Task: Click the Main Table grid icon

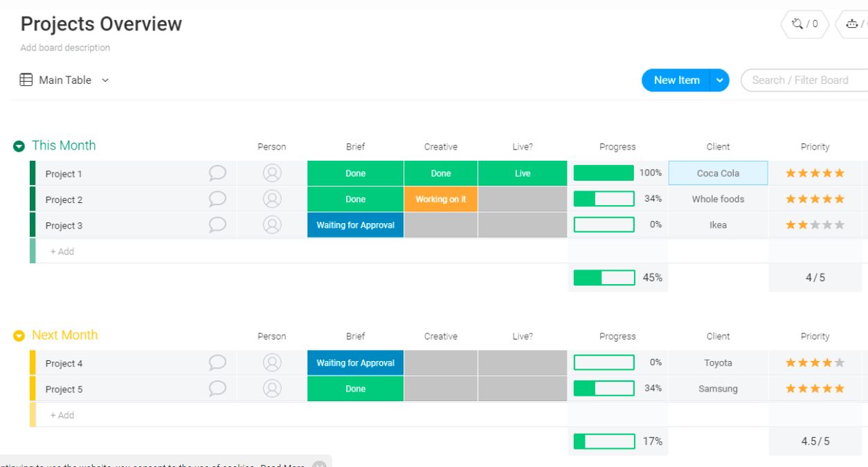Action: coord(24,80)
